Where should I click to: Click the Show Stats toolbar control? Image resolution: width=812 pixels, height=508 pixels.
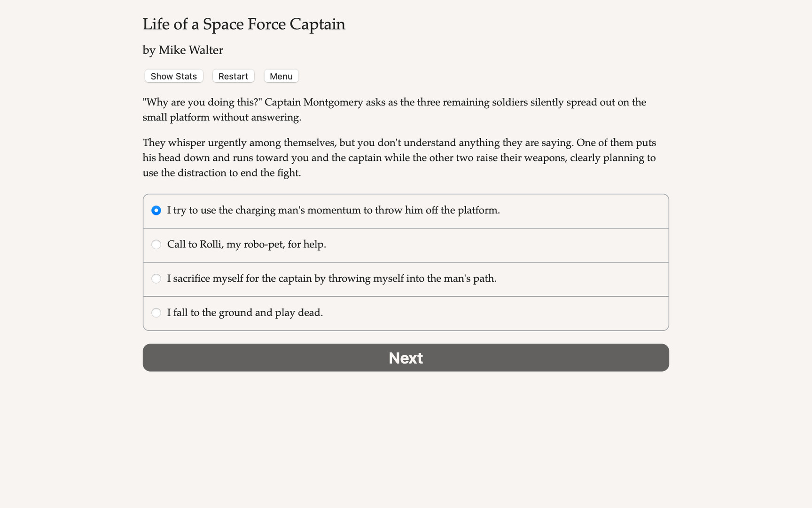(x=173, y=76)
